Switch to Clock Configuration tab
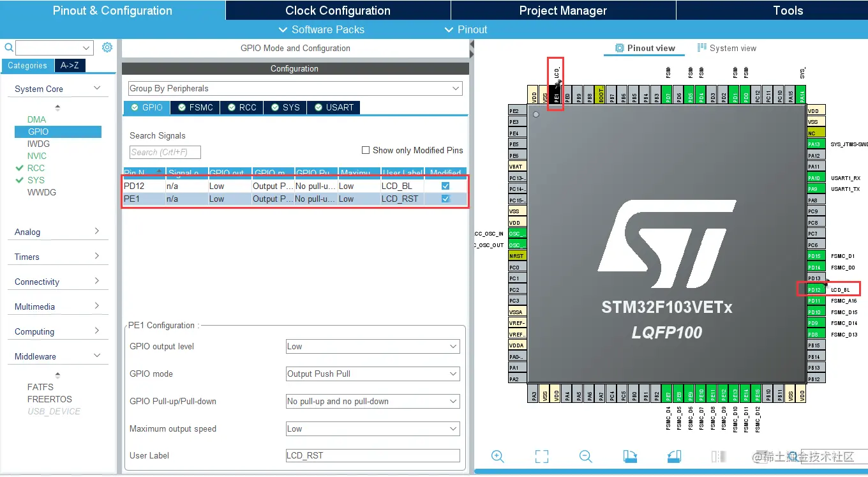868x477 pixels. [338, 10]
